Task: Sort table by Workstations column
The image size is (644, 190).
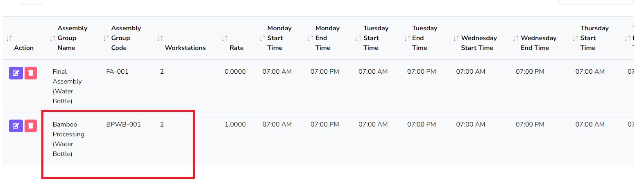Action: tap(160, 38)
